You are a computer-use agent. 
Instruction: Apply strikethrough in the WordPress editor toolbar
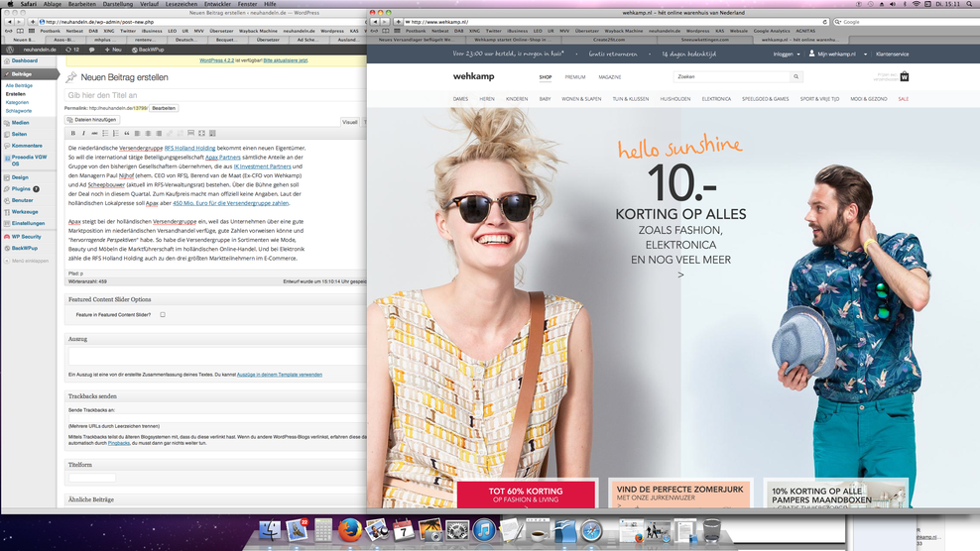tap(94, 133)
